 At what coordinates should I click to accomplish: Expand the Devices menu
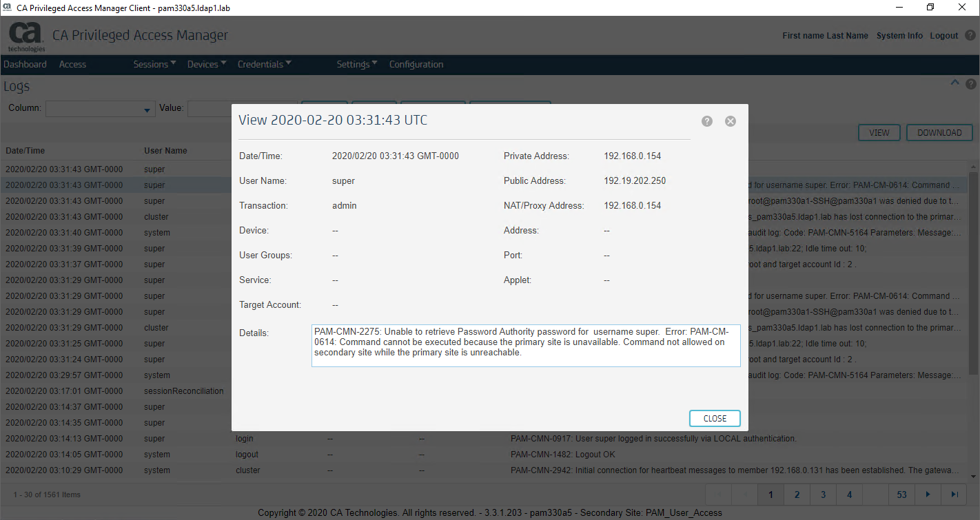[207, 64]
